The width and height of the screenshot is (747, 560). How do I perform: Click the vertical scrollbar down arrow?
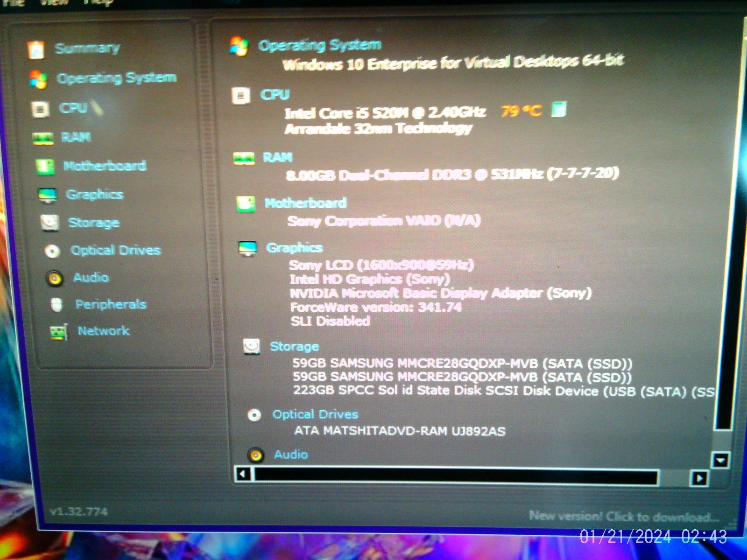click(x=720, y=461)
